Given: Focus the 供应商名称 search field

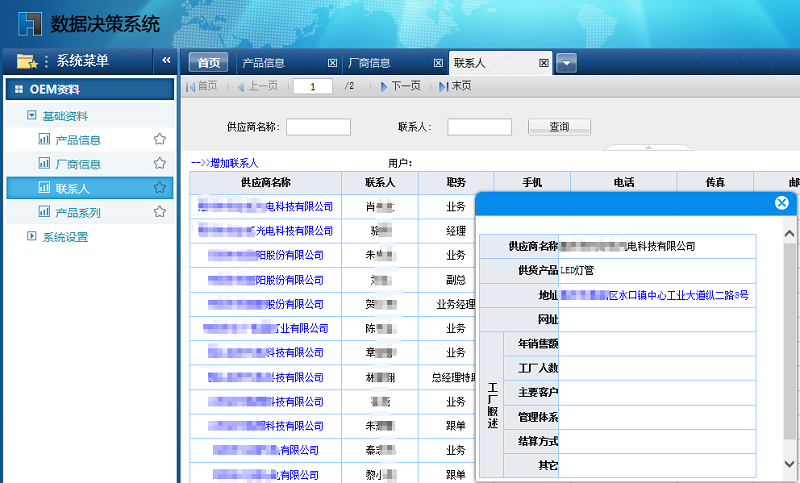Looking at the screenshot, I should (318, 127).
